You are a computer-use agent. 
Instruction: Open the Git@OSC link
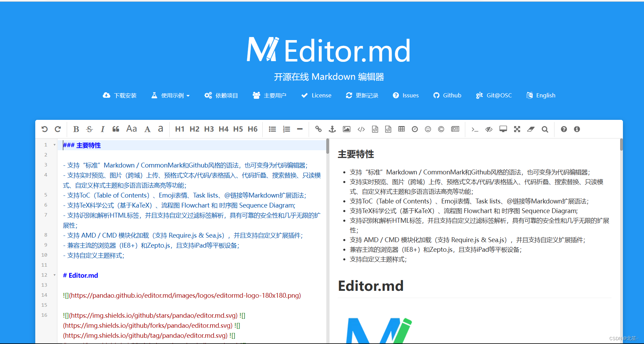(494, 95)
